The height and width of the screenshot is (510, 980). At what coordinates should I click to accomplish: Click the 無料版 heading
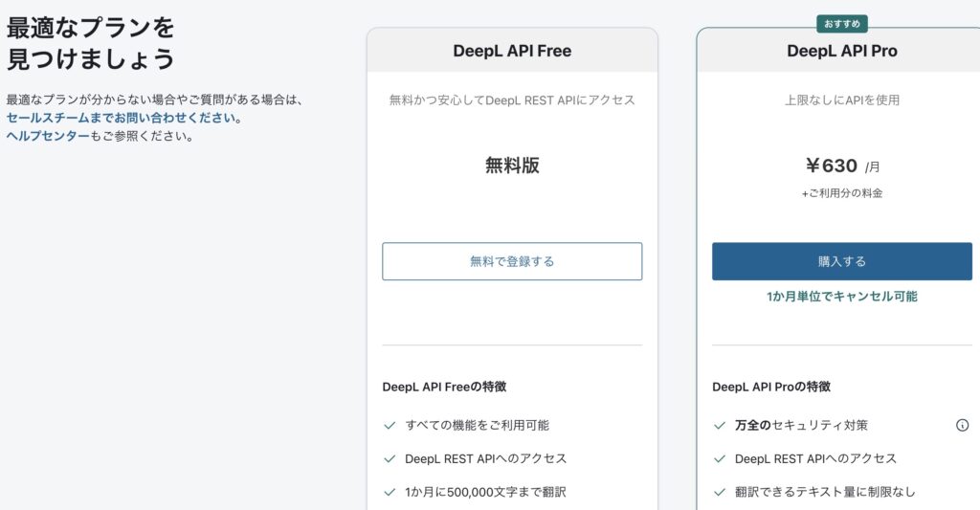(512, 165)
